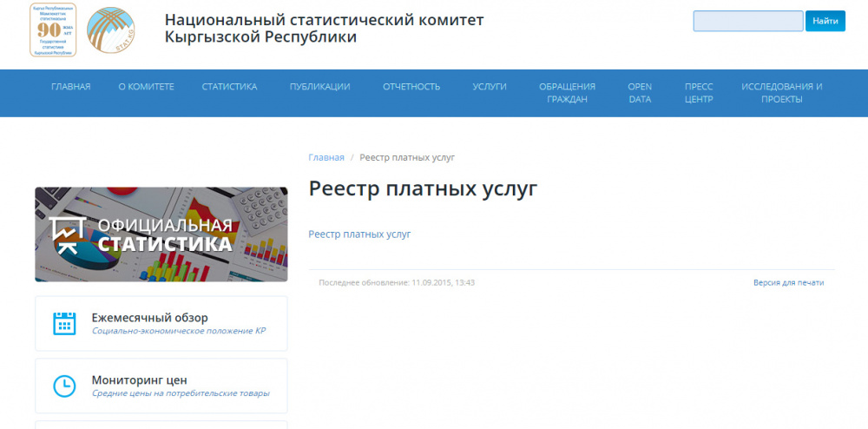868x429 pixels.
Task: Click the round STAT.KG committee logo
Action: click(111, 30)
